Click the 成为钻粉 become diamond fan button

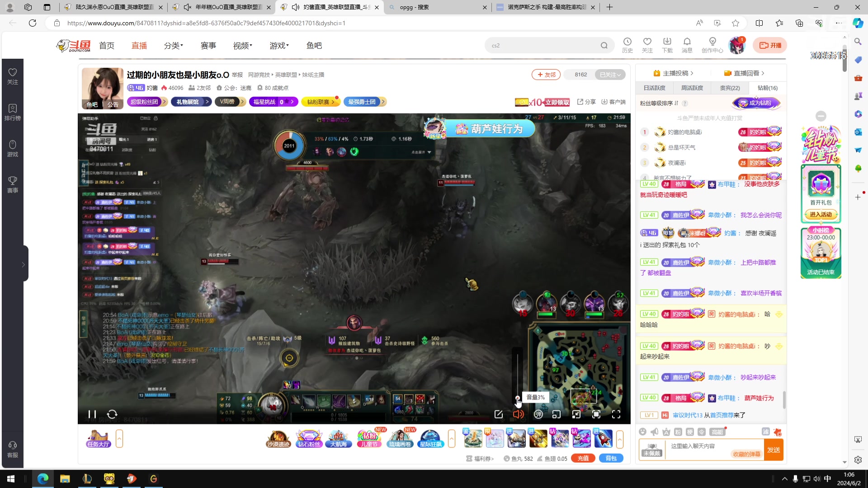(756, 103)
